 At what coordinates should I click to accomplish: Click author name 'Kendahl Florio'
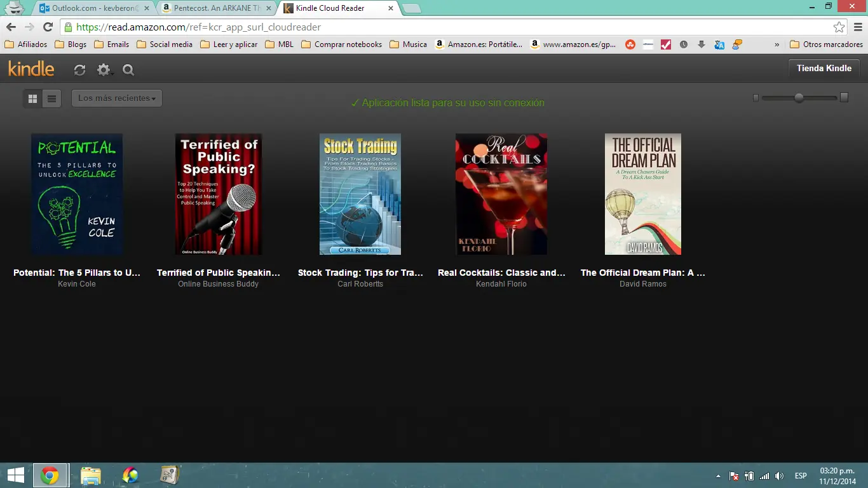click(x=501, y=284)
